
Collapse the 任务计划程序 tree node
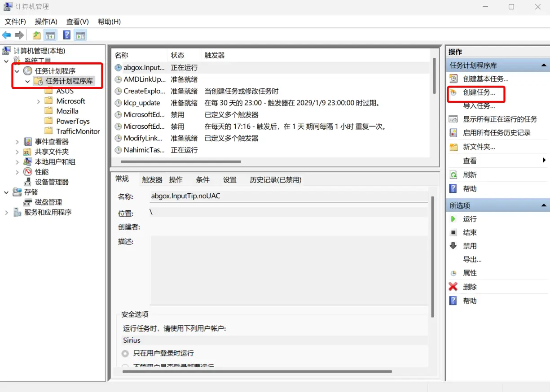(17, 71)
